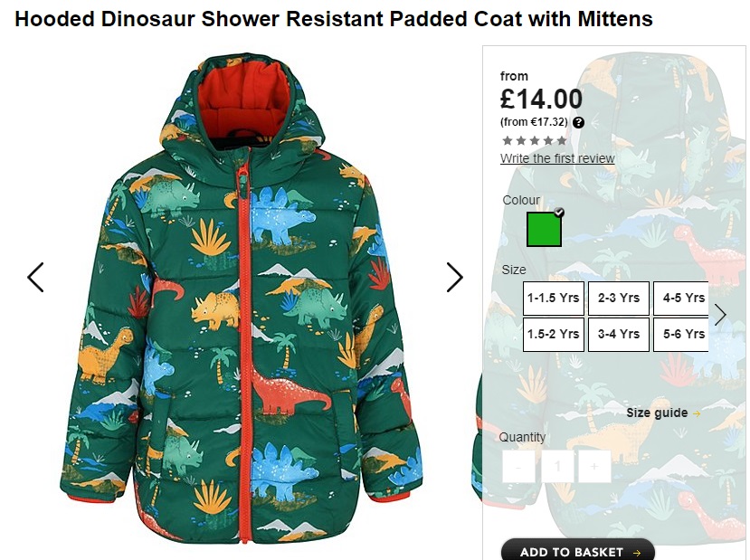The image size is (750, 560).
Task: Select size 1-1.5 Yrs
Action: point(554,298)
